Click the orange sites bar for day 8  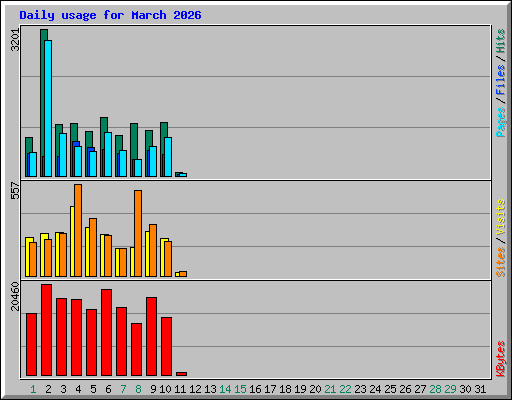tap(138, 233)
